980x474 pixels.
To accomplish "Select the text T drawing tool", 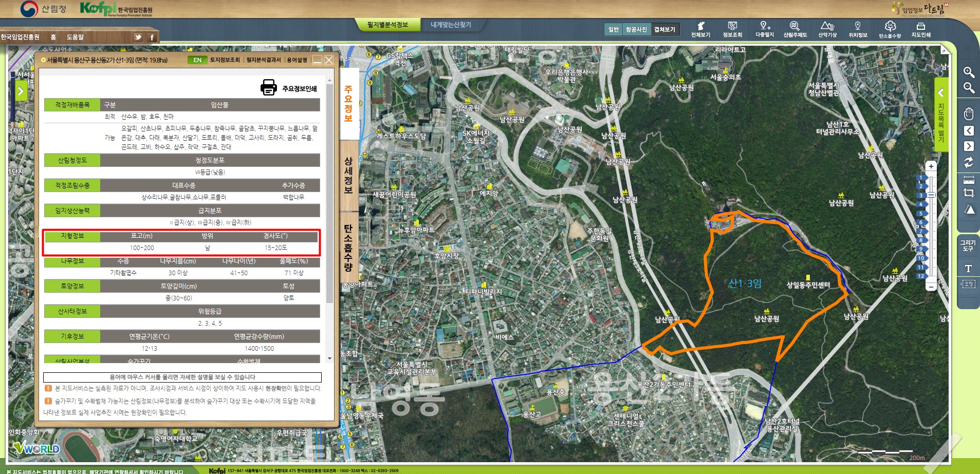I will coord(968,269).
